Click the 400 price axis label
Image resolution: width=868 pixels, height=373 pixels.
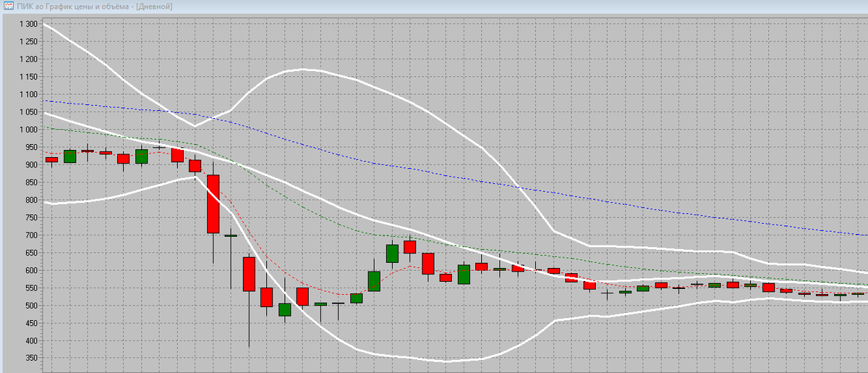(x=30, y=341)
